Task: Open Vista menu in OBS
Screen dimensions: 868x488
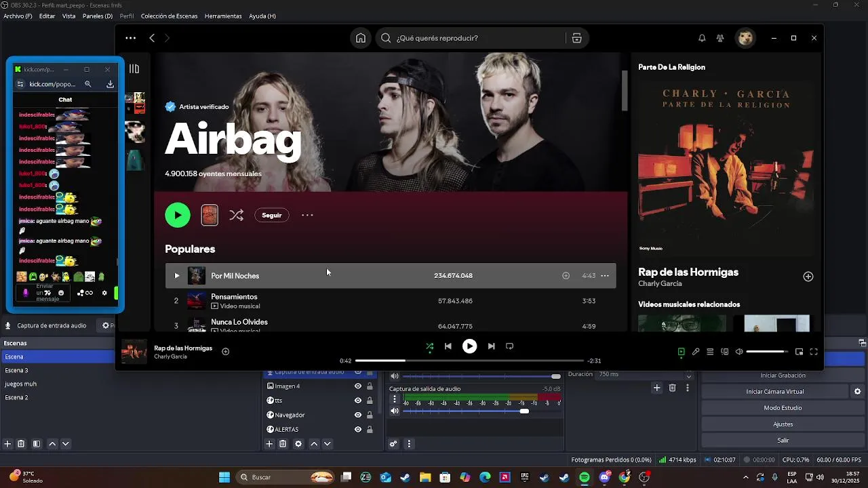Action: click(68, 16)
